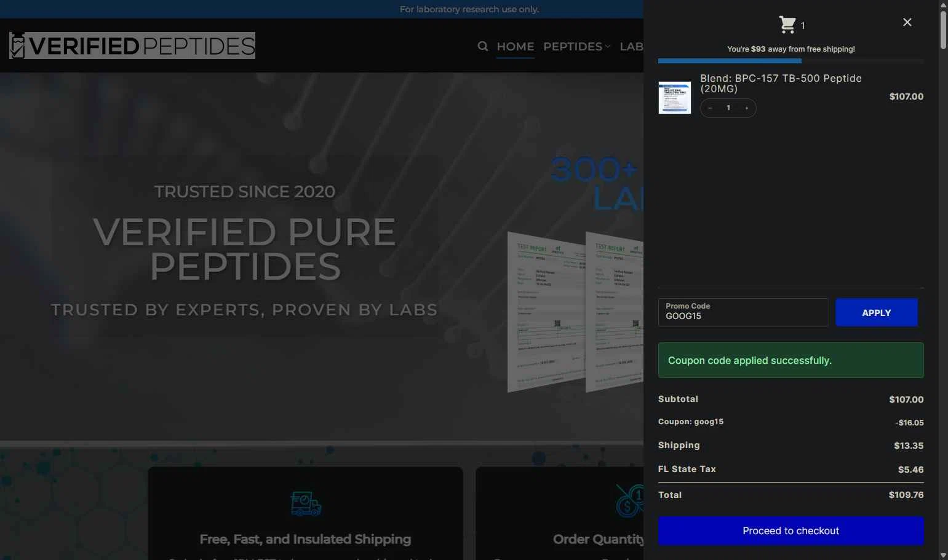Click the Subtotal $107.00 value
The image size is (948, 560).
tap(906, 400)
